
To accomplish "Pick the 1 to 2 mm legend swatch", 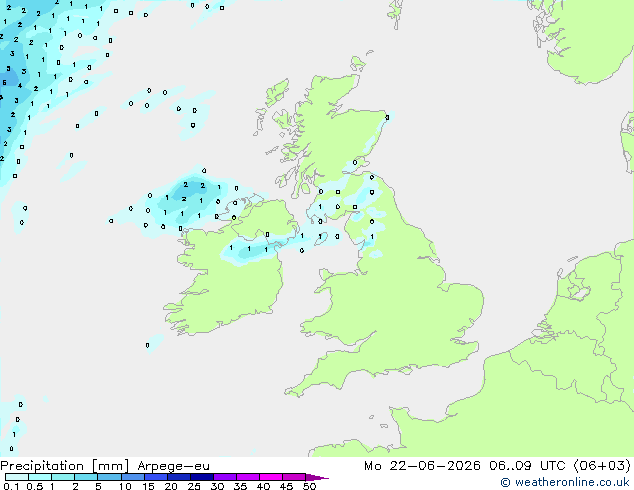I will click(x=63, y=477).
